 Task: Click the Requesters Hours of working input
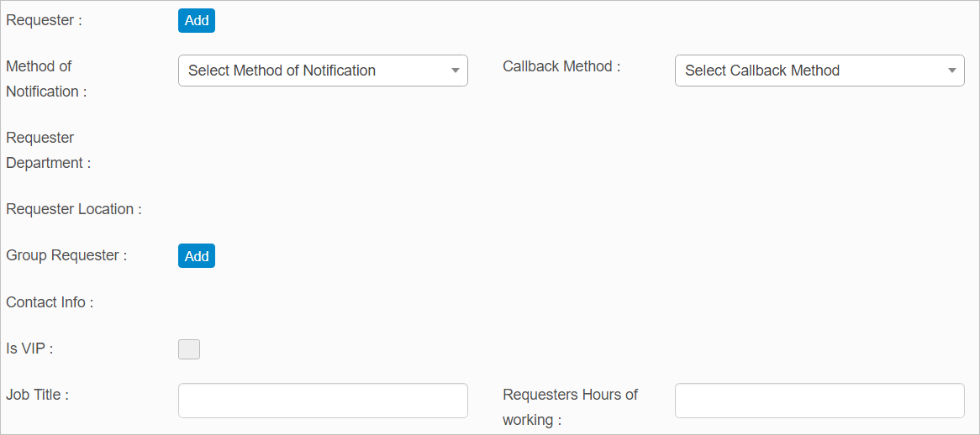tap(819, 401)
